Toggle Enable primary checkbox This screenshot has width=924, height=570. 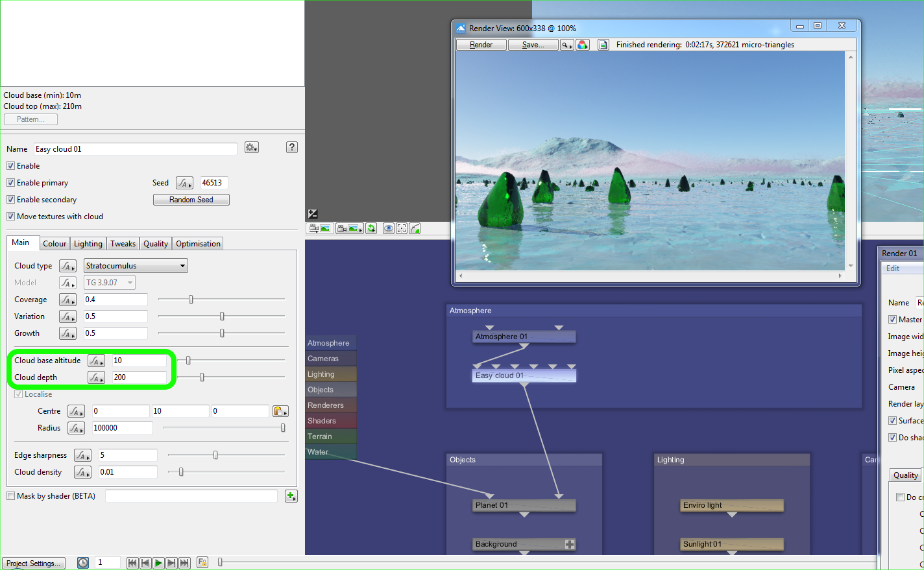point(10,183)
